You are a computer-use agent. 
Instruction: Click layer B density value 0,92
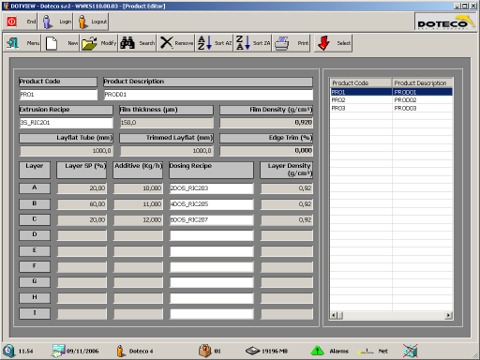tap(286, 204)
